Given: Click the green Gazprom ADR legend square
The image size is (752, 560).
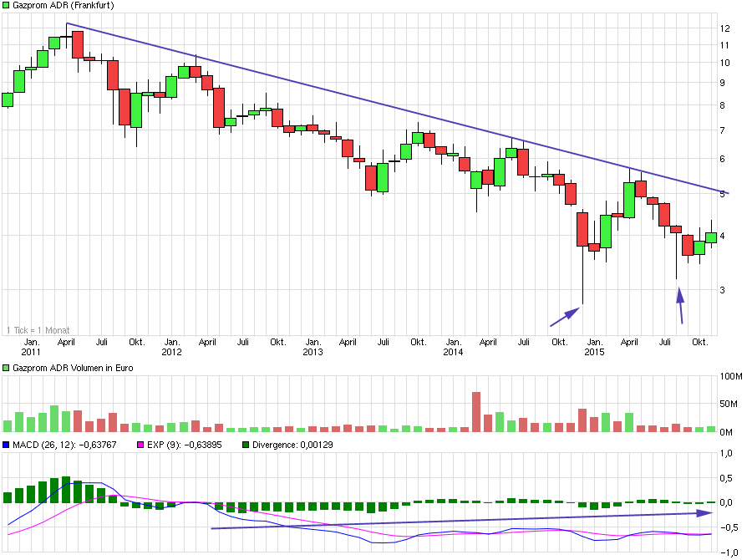Looking at the screenshot, I should pyautogui.click(x=6, y=5).
